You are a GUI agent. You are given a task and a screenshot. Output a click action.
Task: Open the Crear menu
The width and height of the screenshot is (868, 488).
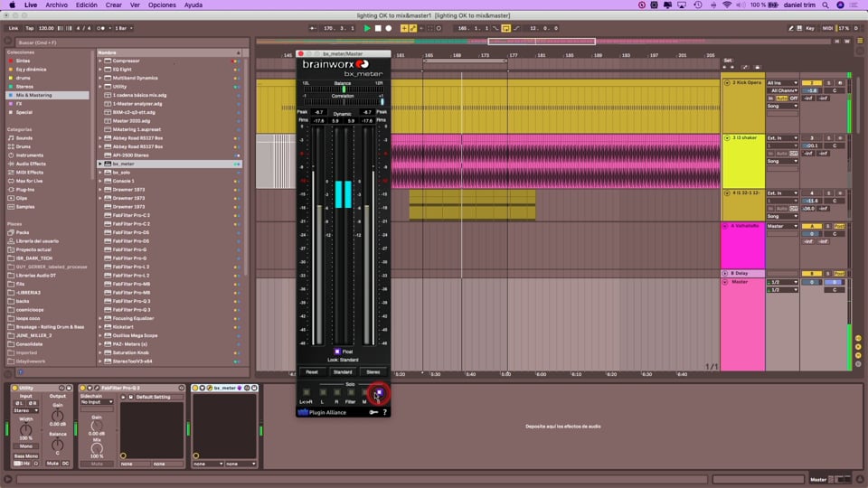point(114,5)
